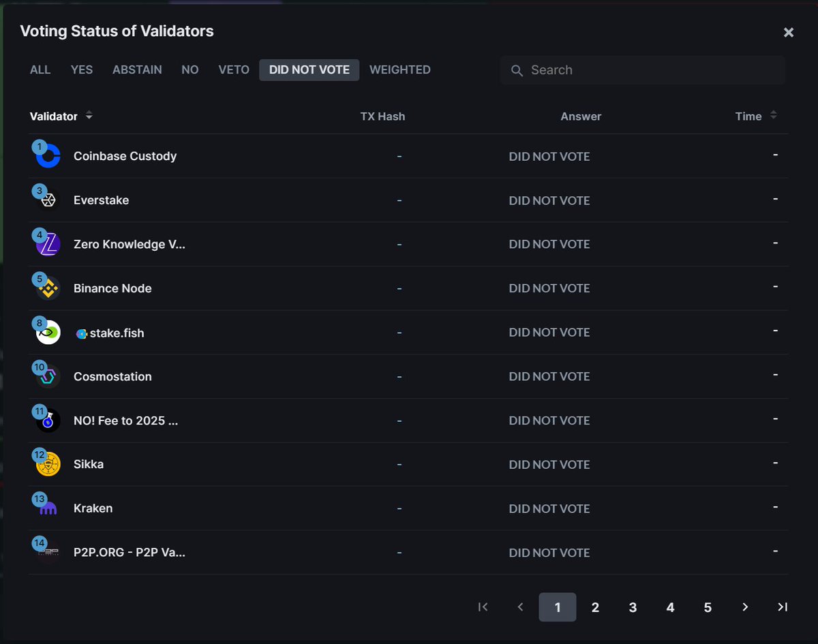This screenshot has width=818, height=644.
Task: Focus the validator Search field
Action: [x=643, y=70]
